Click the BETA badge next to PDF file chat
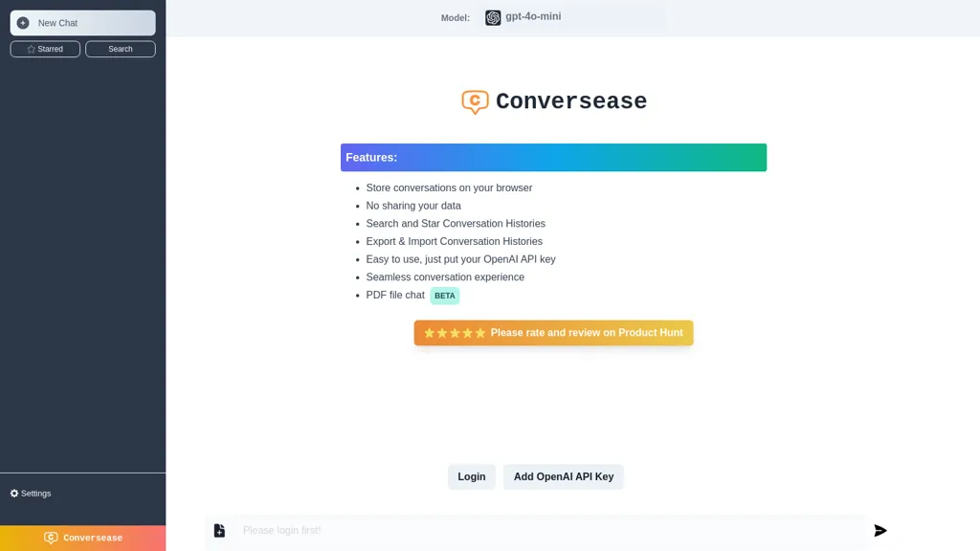Viewport: 980px width, 551px height. point(444,296)
